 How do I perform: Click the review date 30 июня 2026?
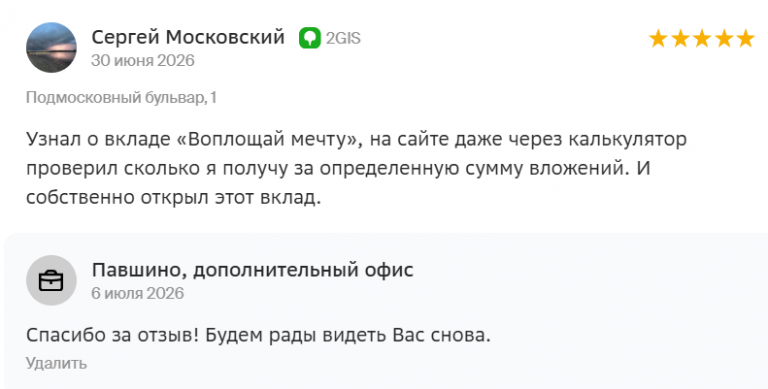tap(143, 60)
